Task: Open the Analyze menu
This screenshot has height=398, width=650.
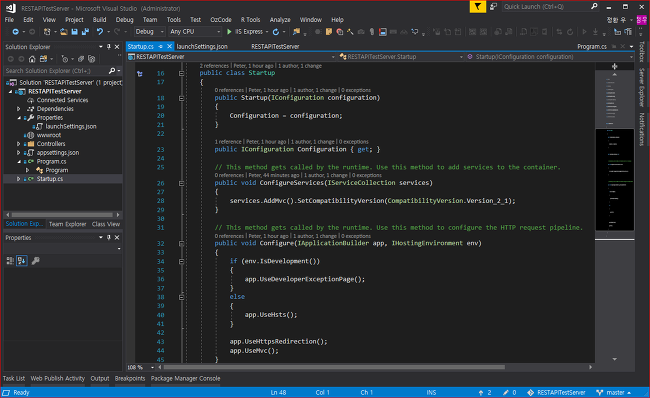Action: coord(280,19)
